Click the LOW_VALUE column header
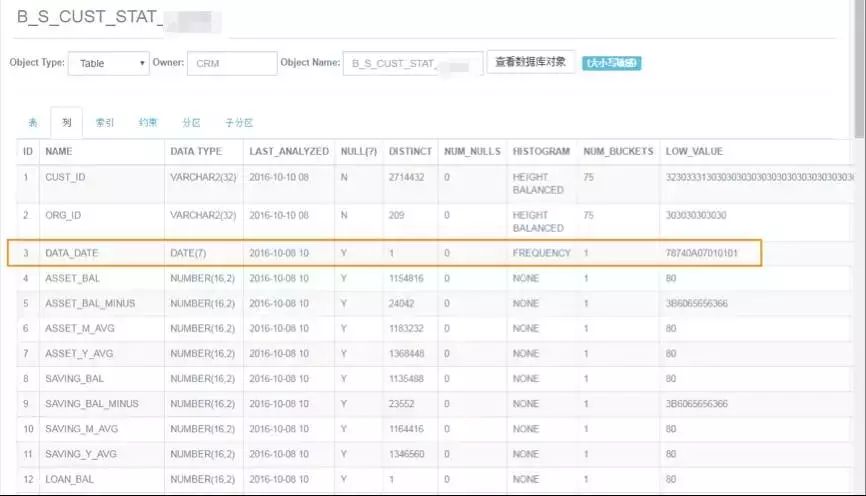 pyautogui.click(x=694, y=151)
